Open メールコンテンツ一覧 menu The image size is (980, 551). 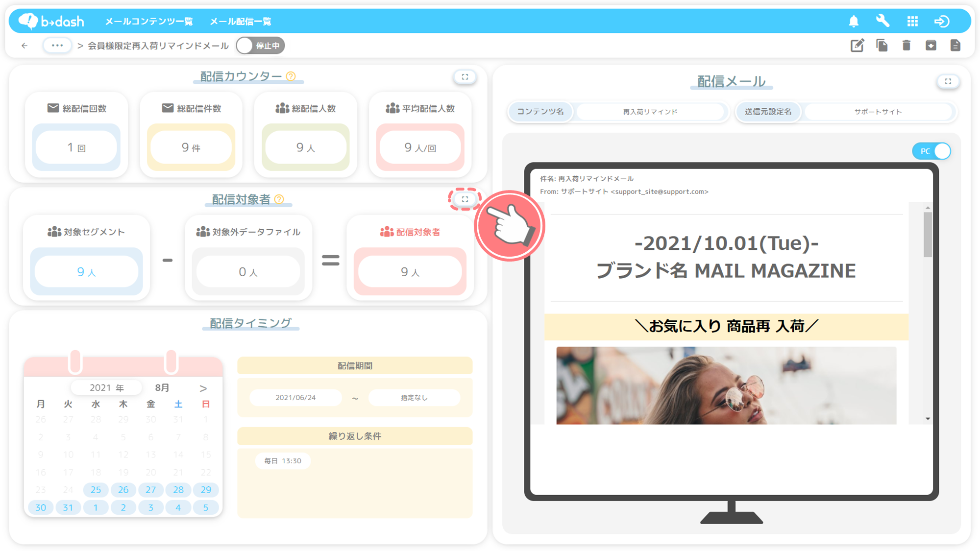click(149, 21)
